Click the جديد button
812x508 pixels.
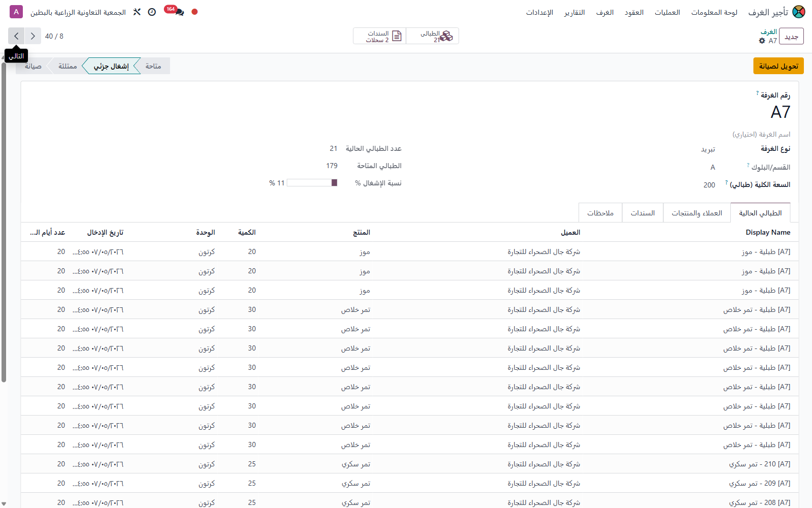(791, 36)
